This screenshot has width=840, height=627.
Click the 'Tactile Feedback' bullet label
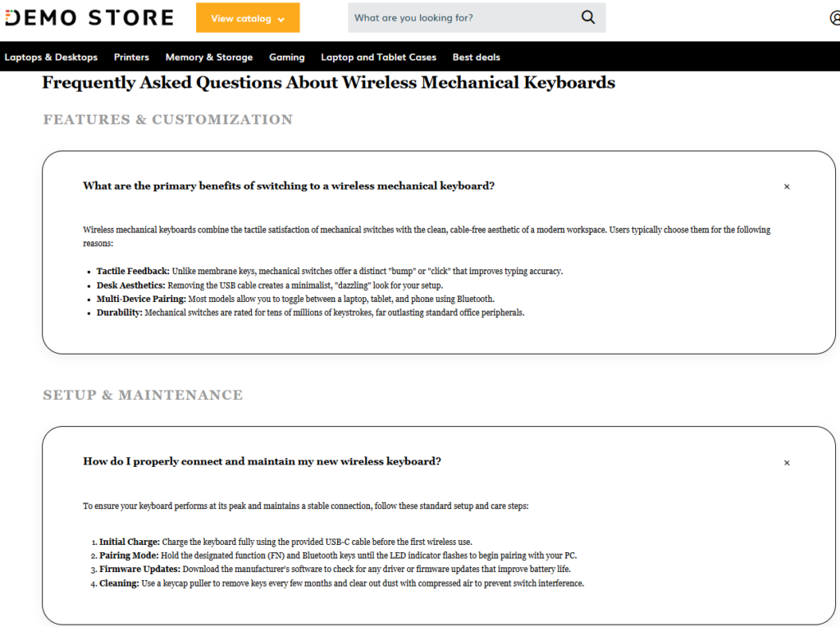coord(133,272)
